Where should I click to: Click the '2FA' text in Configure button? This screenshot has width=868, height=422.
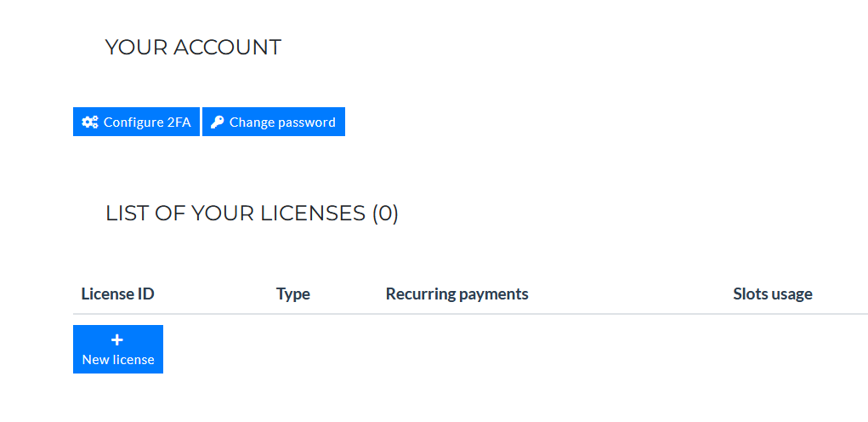pos(179,123)
